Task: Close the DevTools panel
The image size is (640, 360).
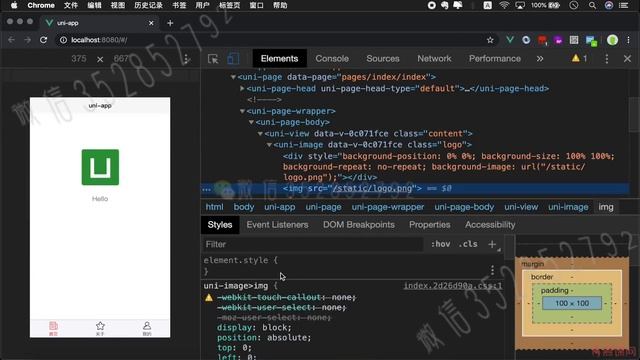Action: point(627,59)
